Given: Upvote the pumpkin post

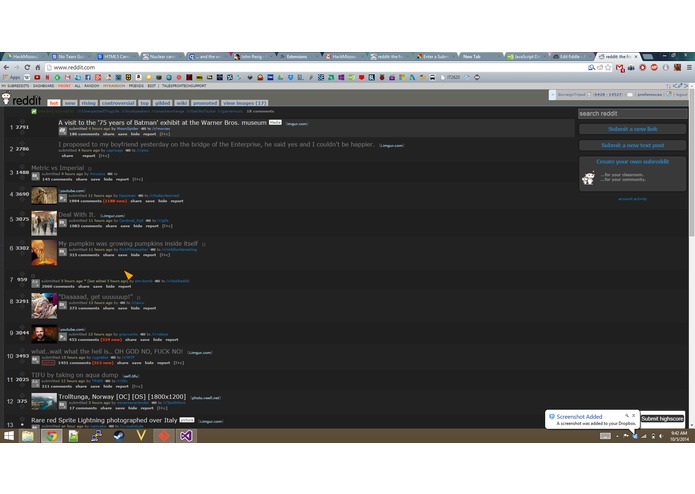Looking at the screenshot, I should 22,242.
